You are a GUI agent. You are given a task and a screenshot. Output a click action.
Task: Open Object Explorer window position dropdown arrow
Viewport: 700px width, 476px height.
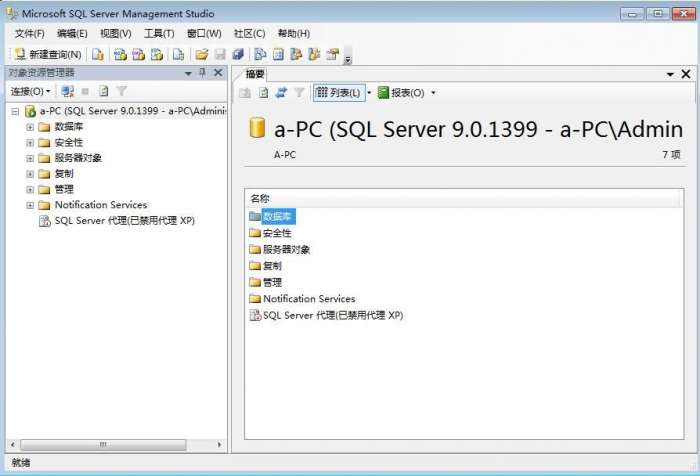(188, 73)
